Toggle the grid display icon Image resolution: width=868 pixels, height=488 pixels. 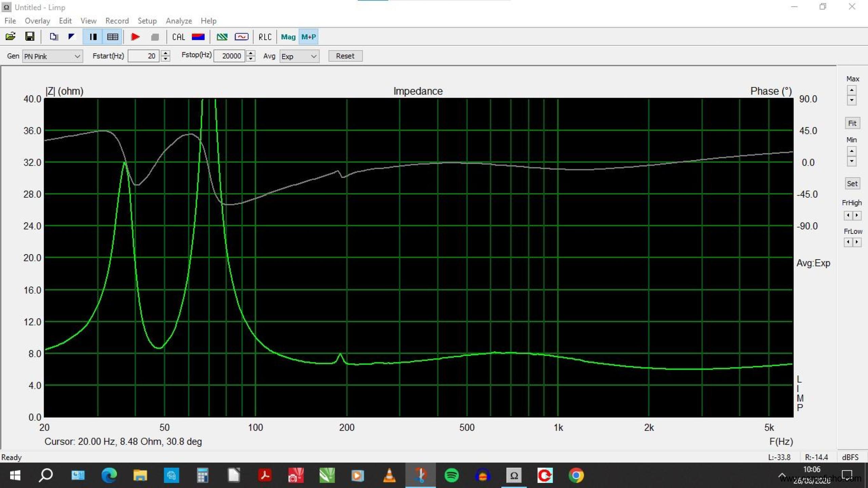click(x=112, y=37)
